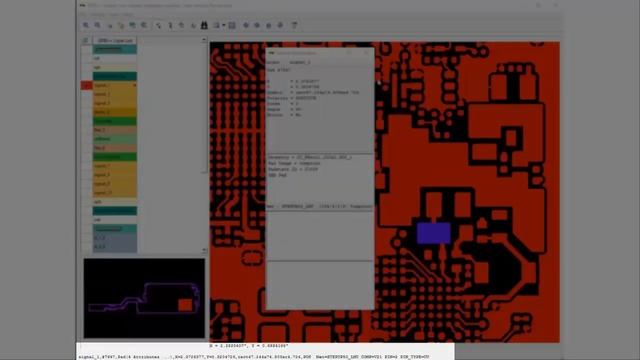Click the icon left of the layer list header
Screen dimensions: 640x360
click(x=86, y=40)
